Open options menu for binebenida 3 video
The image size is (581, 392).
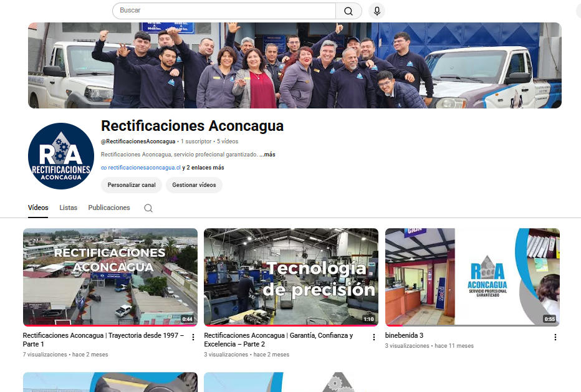[555, 337]
